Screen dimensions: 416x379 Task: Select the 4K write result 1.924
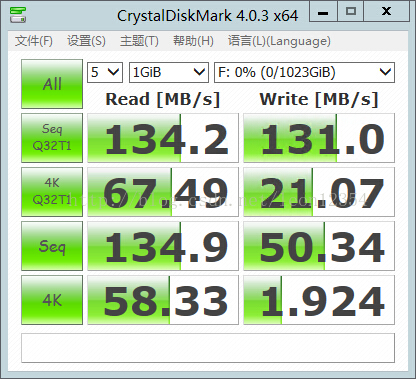click(319, 300)
